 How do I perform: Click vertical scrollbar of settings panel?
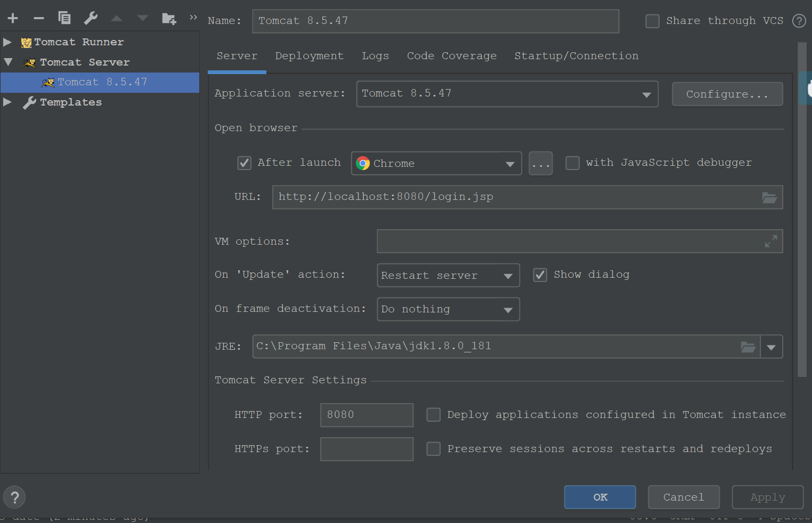tap(802, 210)
